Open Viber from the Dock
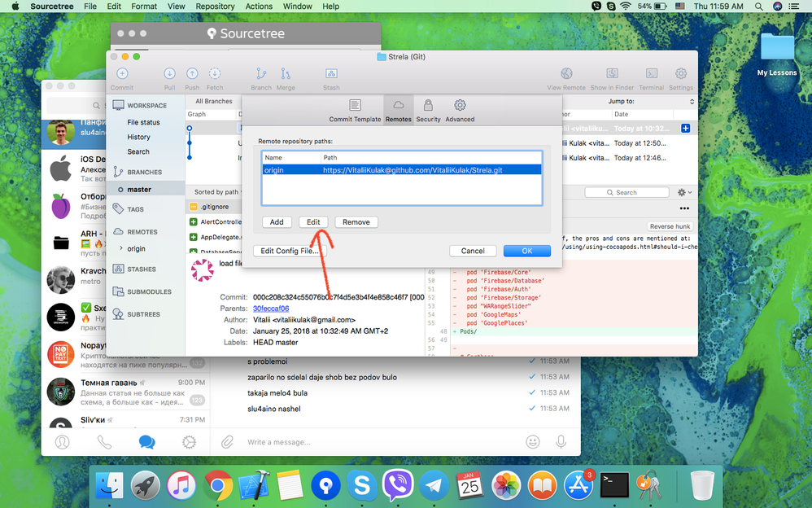The width and height of the screenshot is (812, 508). point(398,486)
